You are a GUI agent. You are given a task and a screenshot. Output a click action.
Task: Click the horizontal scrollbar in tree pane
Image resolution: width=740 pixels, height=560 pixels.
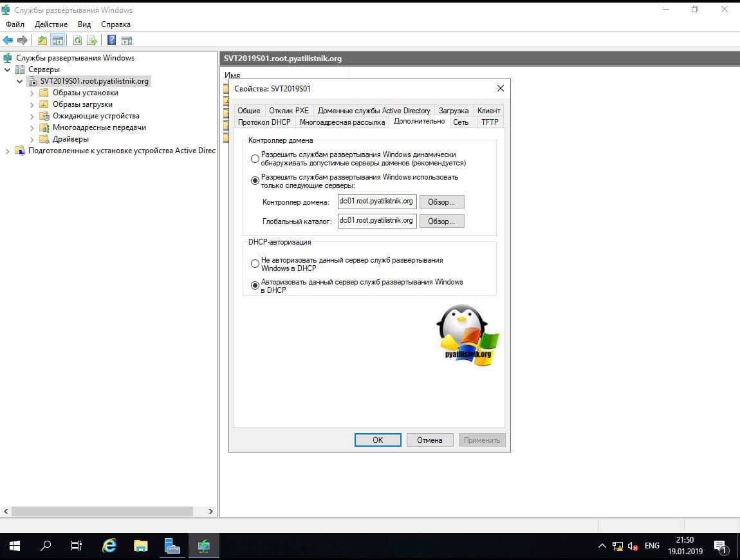click(103, 511)
